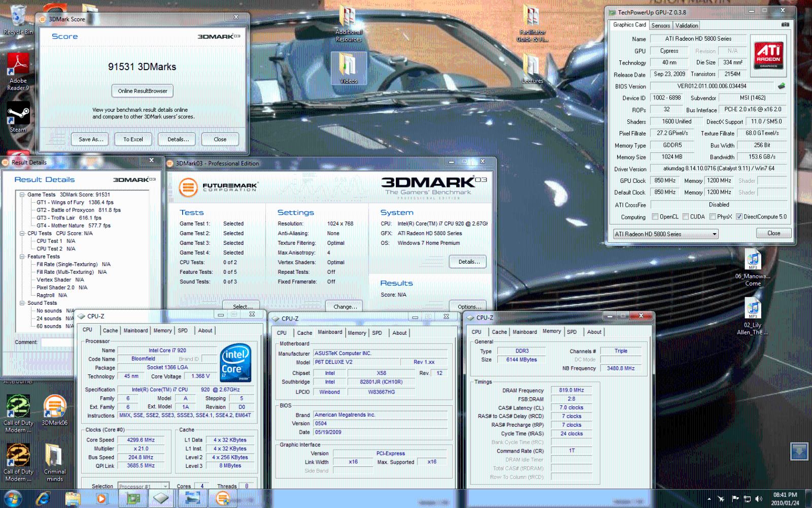Enable the CUDA checkbox in GPU-Z

coord(686,216)
